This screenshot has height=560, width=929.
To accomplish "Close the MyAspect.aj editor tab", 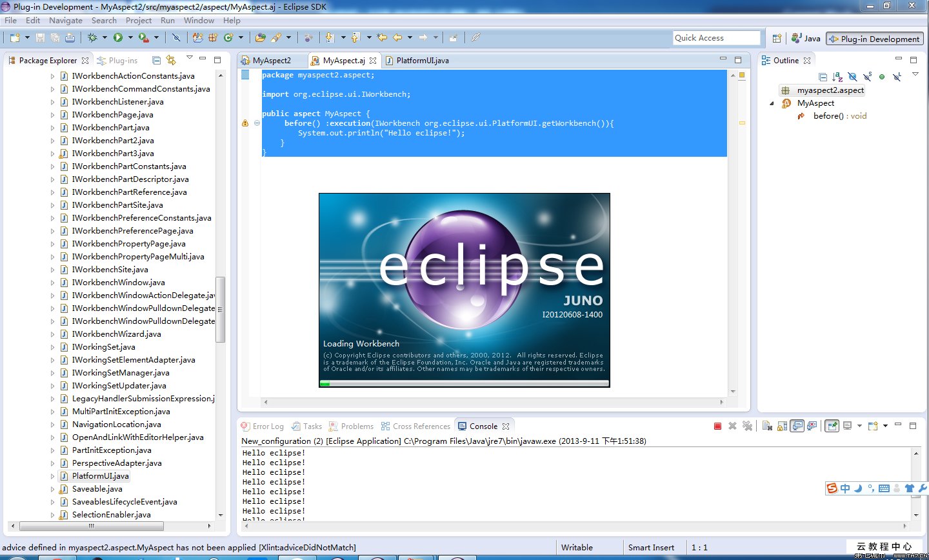I will click(373, 61).
